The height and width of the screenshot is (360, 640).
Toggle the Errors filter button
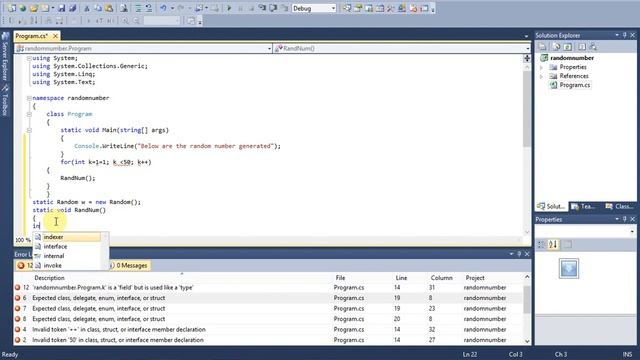(x=24, y=265)
